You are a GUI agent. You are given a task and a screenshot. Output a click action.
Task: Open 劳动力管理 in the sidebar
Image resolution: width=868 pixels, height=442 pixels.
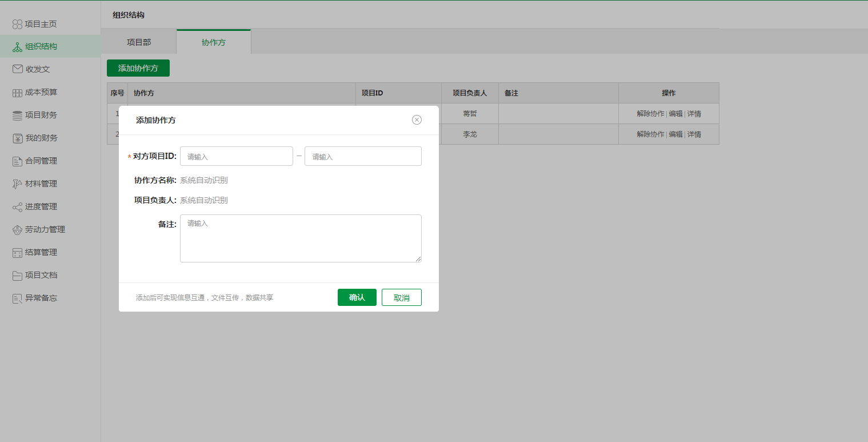click(x=50, y=229)
